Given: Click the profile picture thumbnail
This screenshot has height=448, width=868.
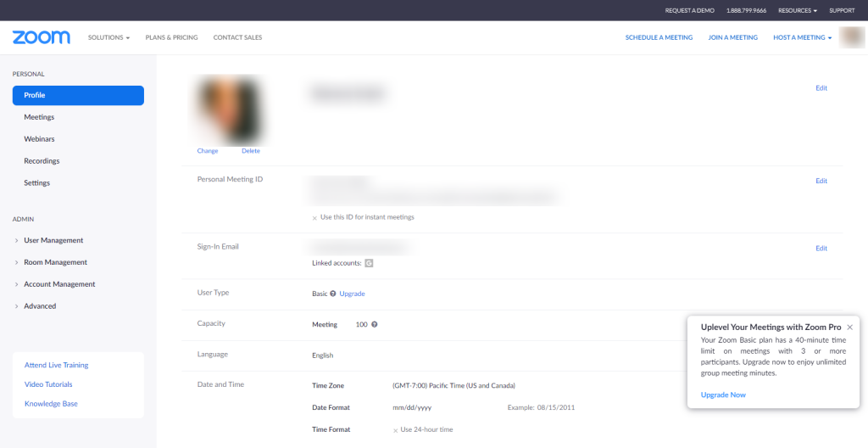Looking at the screenshot, I should click(229, 110).
